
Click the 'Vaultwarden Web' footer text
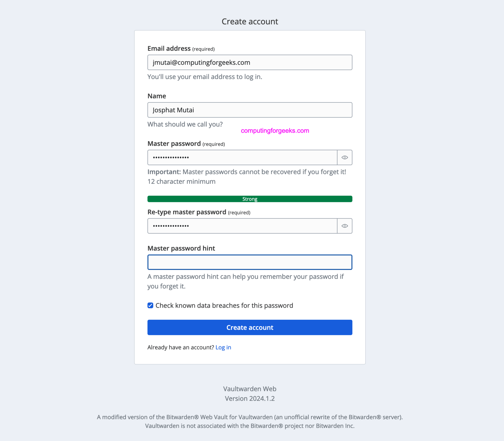coord(250,389)
